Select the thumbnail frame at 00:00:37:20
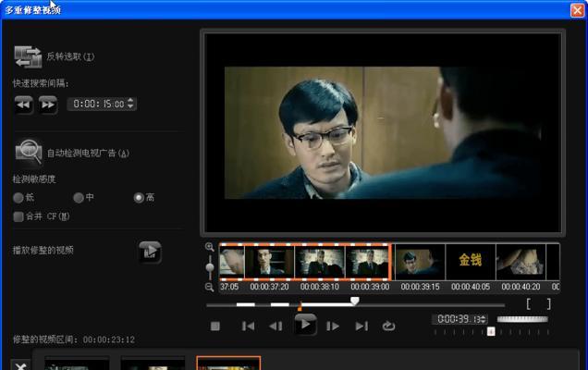Image resolution: width=588 pixels, height=370 pixels. coord(269,262)
